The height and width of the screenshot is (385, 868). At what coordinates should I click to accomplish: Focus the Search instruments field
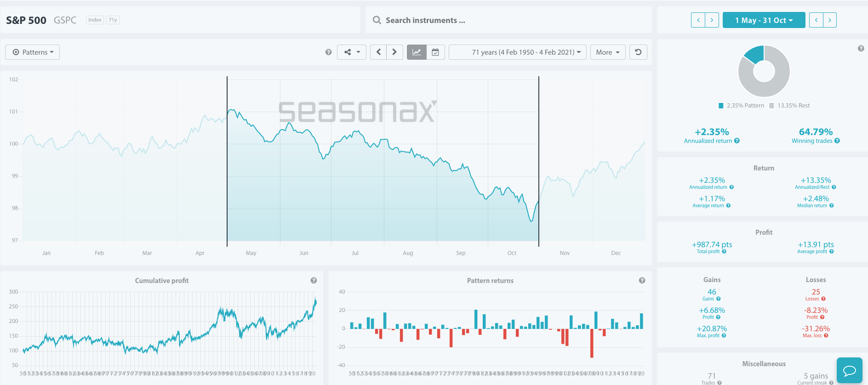click(508, 20)
